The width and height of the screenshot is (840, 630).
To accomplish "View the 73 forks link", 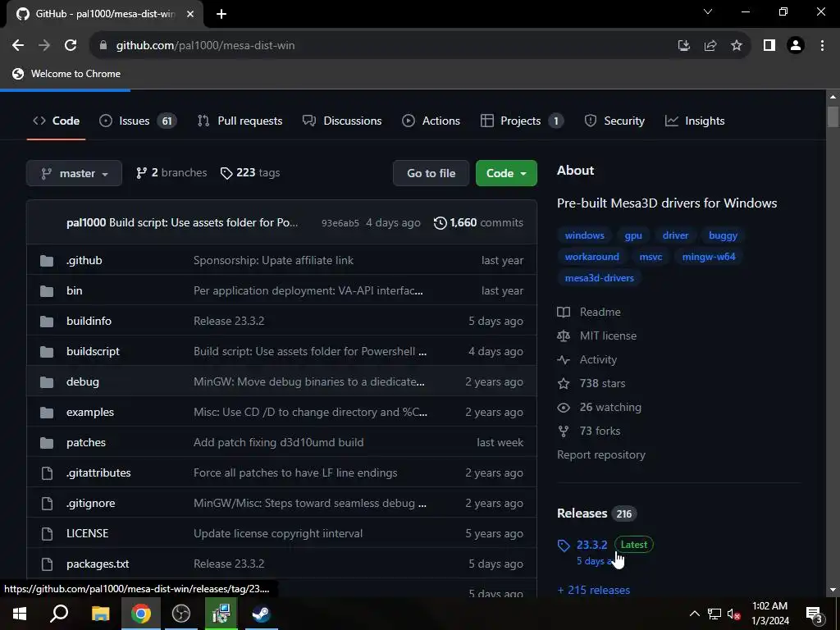I will (x=589, y=431).
